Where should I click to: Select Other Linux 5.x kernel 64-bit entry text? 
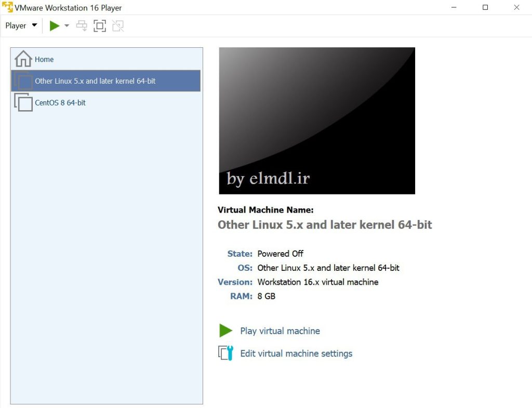pyautogui.click(x=95, y=81)
